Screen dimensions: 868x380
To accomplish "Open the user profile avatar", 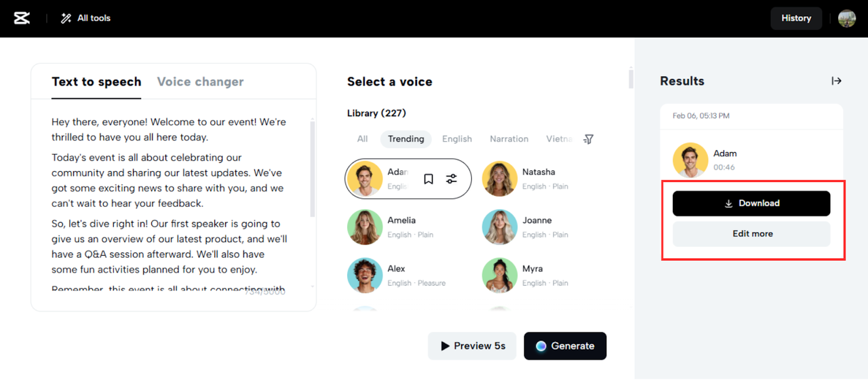I will coord(846,18).
